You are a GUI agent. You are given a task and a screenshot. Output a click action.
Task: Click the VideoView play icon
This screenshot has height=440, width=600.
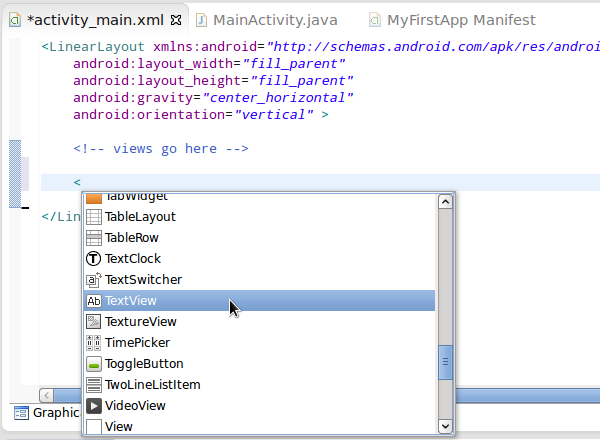pyautogui.click(x=94, y=406)
